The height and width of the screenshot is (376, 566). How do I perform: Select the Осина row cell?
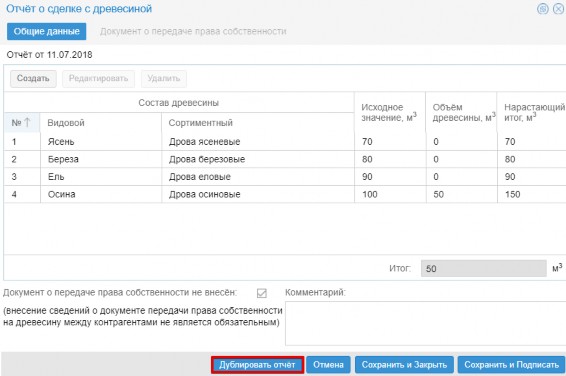pos(101,194)
